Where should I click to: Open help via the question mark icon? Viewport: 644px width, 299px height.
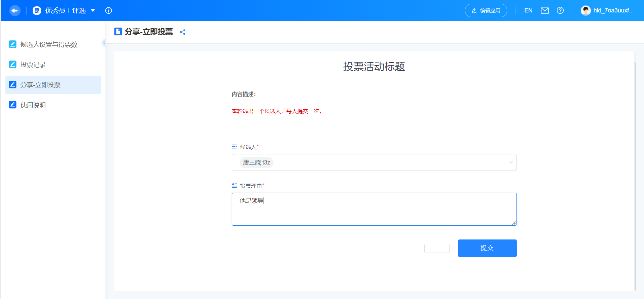click(560, 11)
